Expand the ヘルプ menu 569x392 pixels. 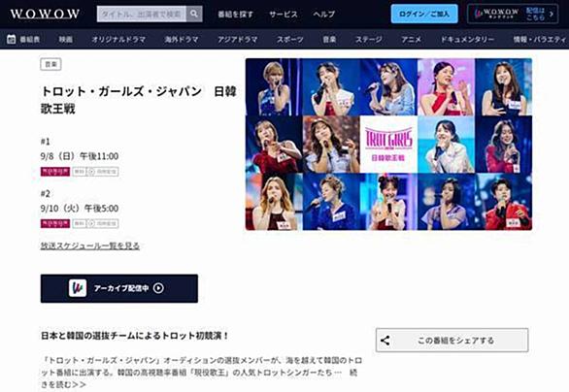point(323,15)
